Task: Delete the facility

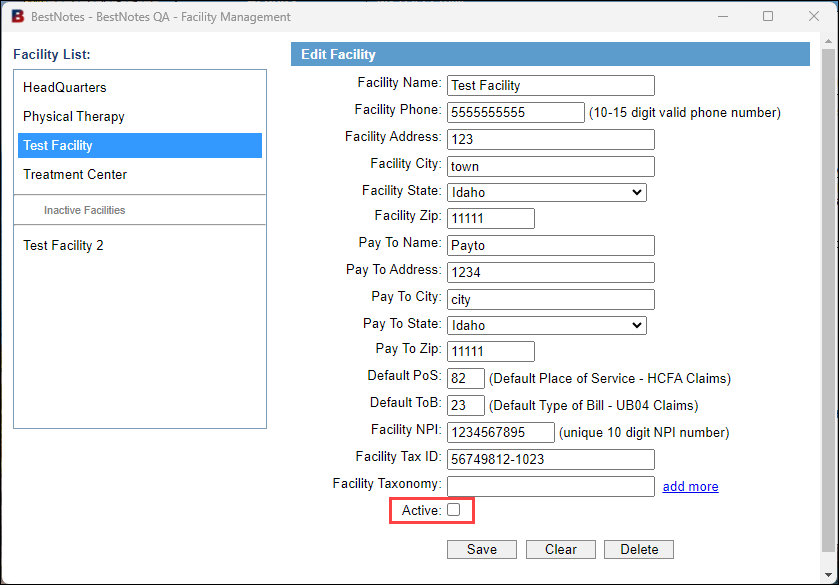Action: coord(639,550)
